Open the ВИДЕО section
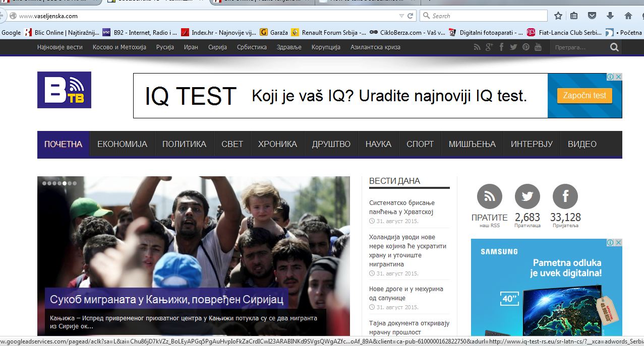644x346 pixels. [582, 145]
